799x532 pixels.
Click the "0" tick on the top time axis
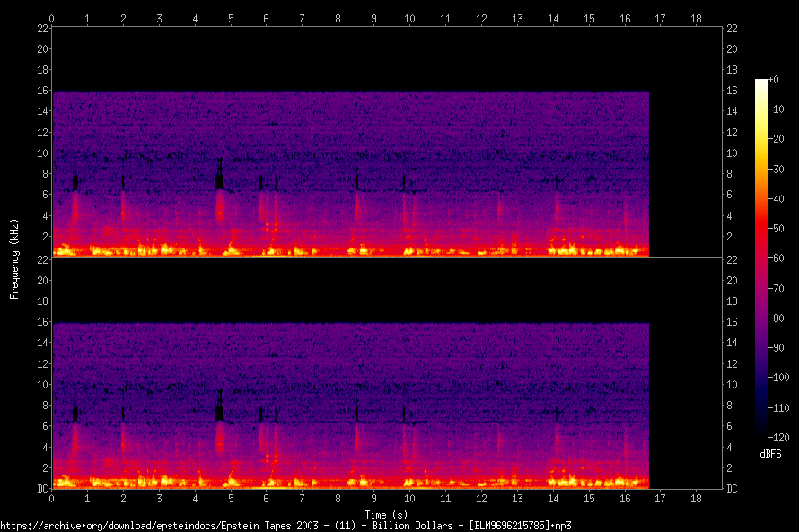coord(52,18)
